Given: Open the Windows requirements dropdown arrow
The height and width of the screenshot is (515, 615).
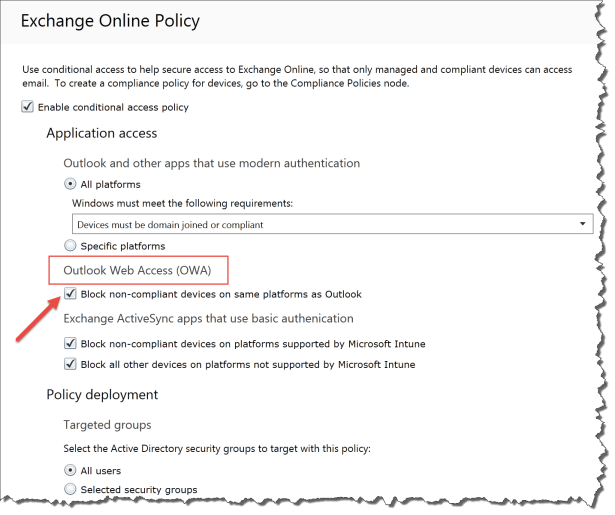Looking at the screenshot, I should [x=583, y=224].
